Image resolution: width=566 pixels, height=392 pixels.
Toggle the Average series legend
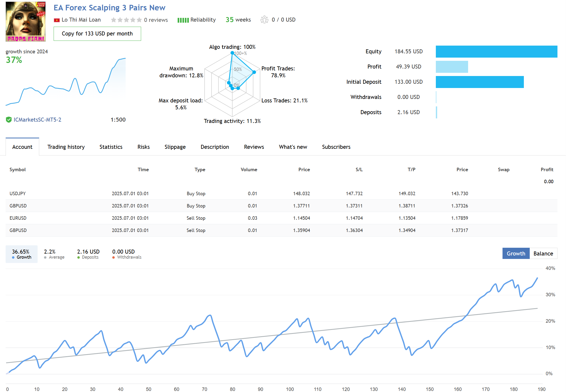coord(54,254)
